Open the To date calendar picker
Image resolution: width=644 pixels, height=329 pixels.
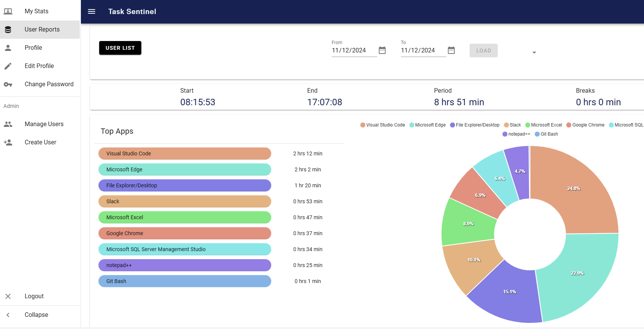pos(451,50)
